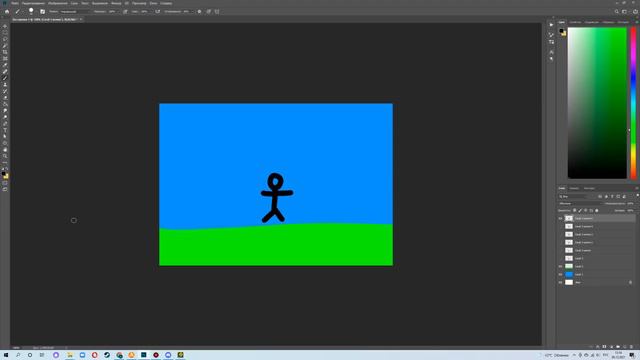Select the Rectangular Marquee tool
Image resolution: width=640 pixels, height=360 pixels.
point(5,33)
